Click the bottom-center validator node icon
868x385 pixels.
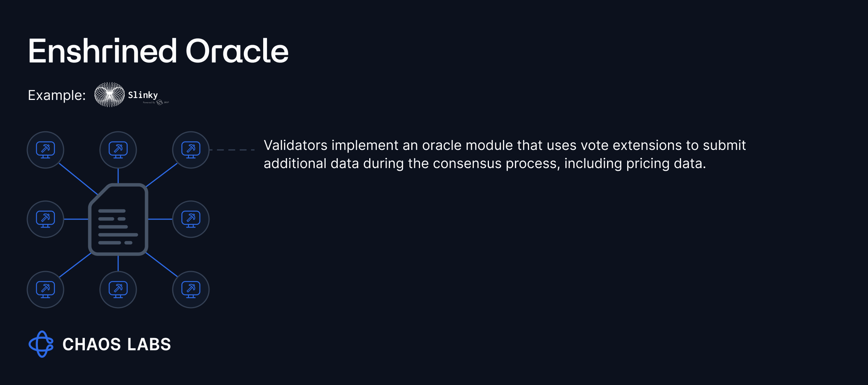click(x=118, y=290)
